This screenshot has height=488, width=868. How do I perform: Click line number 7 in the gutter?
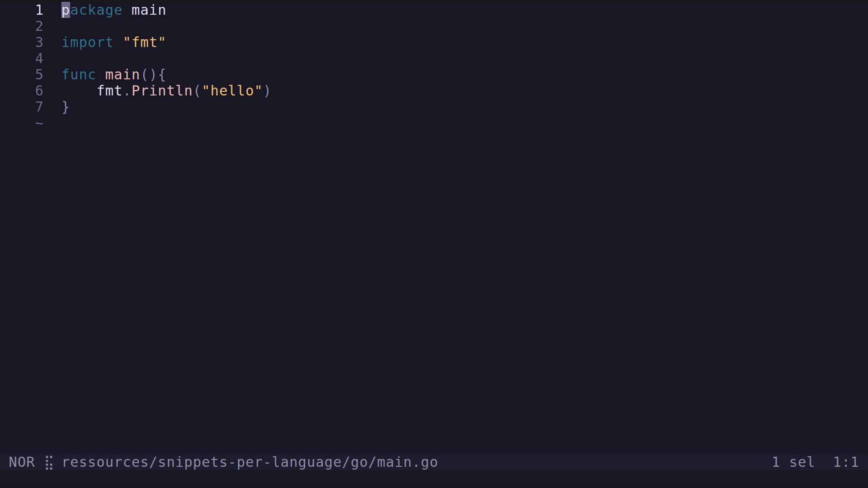pos(39,107)
